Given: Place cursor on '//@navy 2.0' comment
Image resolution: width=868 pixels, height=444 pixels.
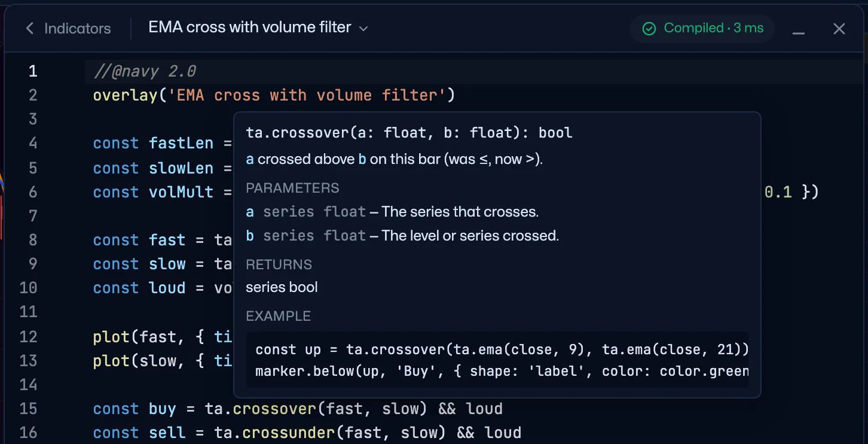Looking at the screenshot, I should [x=145, y=71].
